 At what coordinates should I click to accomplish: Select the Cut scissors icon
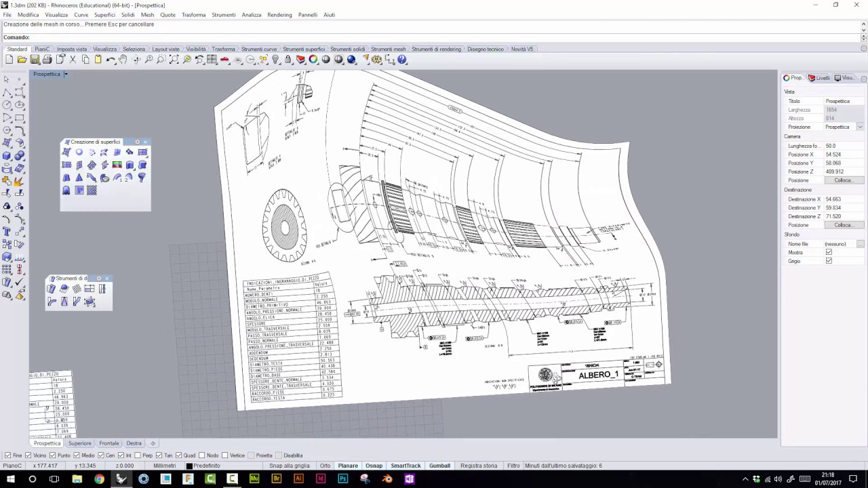(73, 60)
